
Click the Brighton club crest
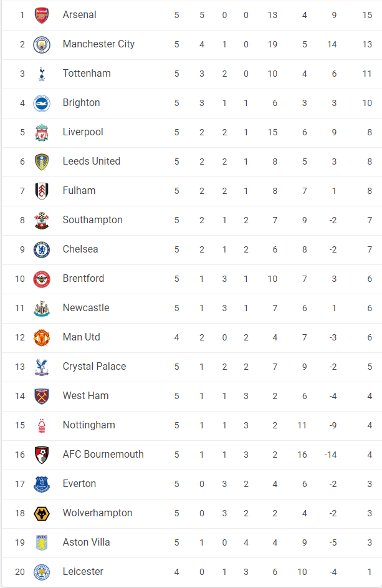pos(41,103)
